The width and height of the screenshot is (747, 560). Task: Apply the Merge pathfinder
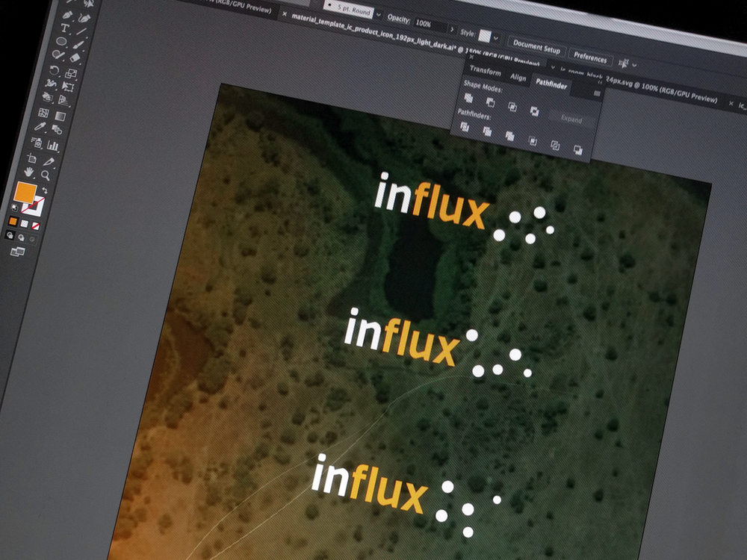(x=509, y=136)
